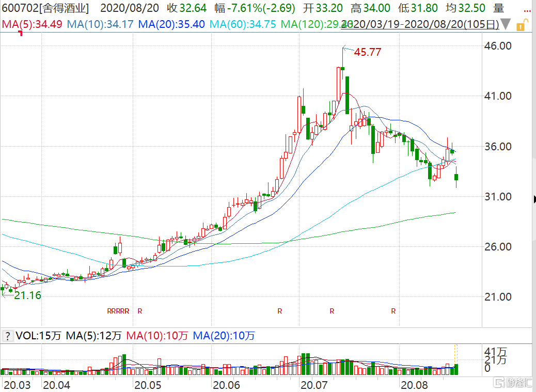Click the 26.00 price axis label
The height and width of the screenshot is (392, 536).
pos(498,247)
